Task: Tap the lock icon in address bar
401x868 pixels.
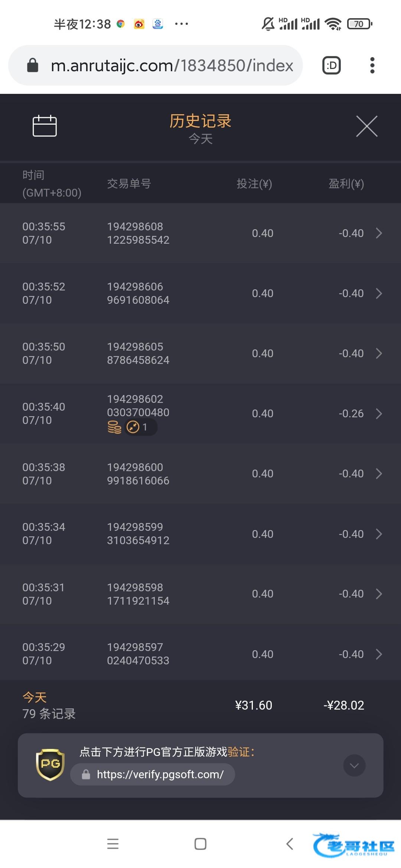Action: point(33,66)
